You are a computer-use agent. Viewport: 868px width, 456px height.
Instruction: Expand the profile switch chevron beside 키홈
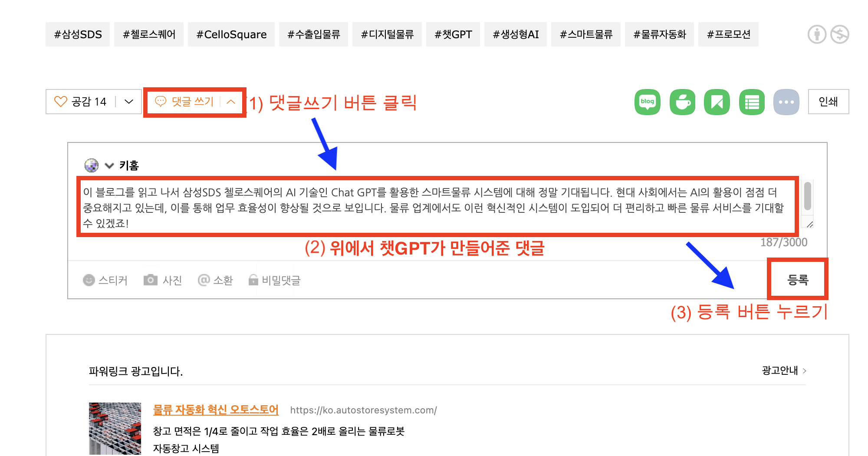pyautogui.click(x=109, y=165)
